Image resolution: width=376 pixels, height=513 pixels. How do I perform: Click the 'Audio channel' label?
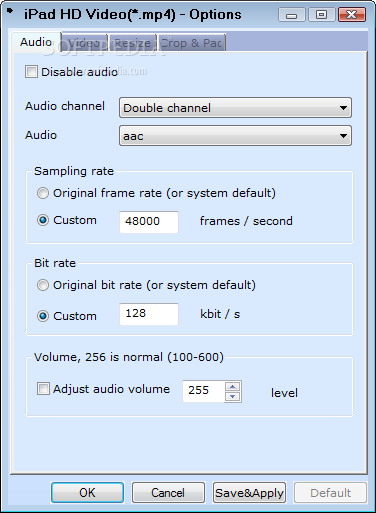pyautogui.click(x=65, y=106)
